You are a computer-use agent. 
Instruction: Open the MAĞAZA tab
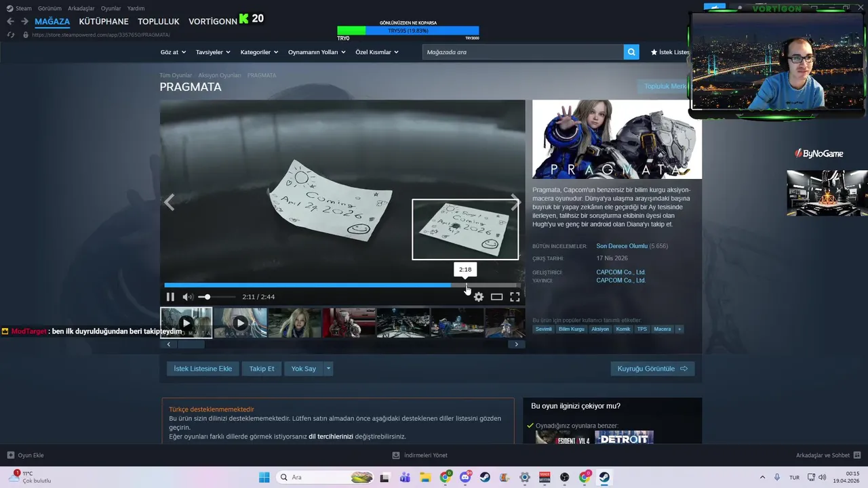(52, 21)
